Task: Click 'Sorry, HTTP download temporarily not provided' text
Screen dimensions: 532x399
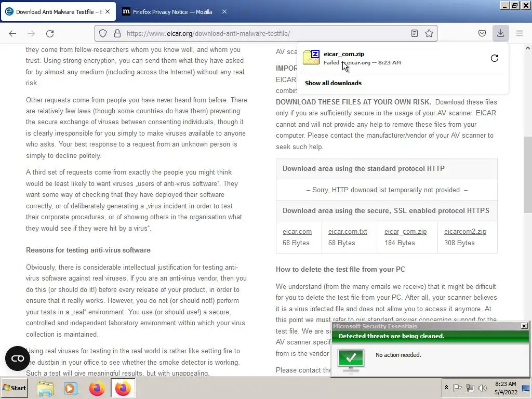Action: click(x=387, y=190)
